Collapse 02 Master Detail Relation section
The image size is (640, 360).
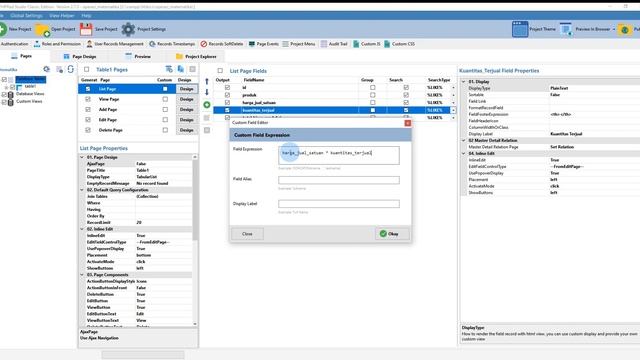click(464, 140)
